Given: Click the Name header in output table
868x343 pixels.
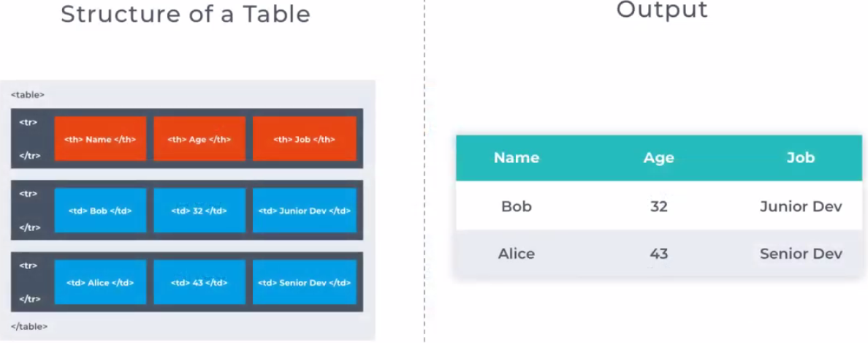Looking at the screenshot, I should click(x=517, y=158).
